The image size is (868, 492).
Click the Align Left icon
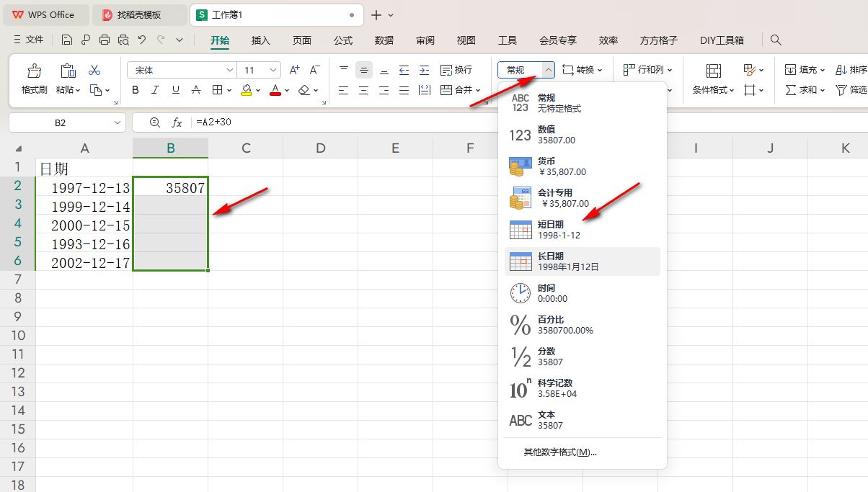(x=344, y=90)
